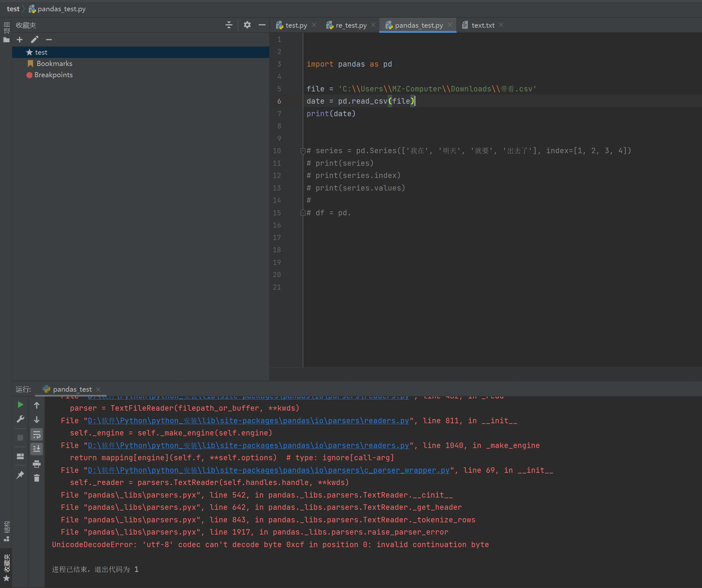Toggle soft-wrap in the run console
The width and height of the screenshot is (702, 588).
(x=36, y=435)
